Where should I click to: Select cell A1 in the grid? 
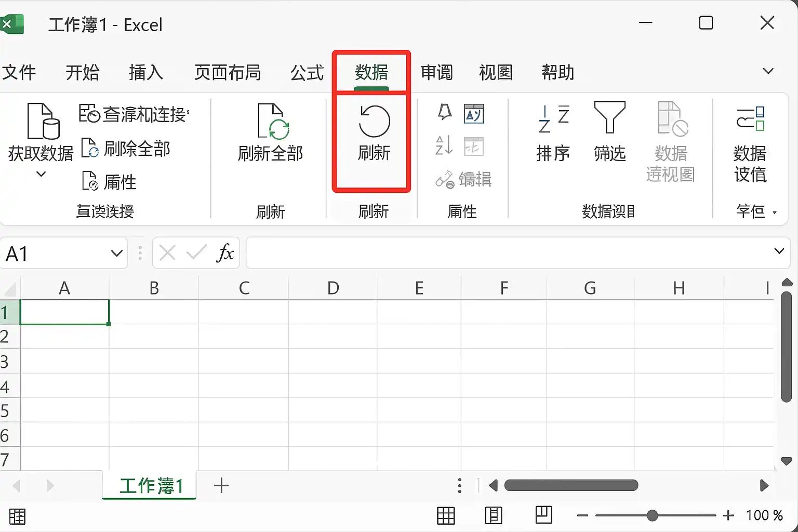(x=64, y=312)
